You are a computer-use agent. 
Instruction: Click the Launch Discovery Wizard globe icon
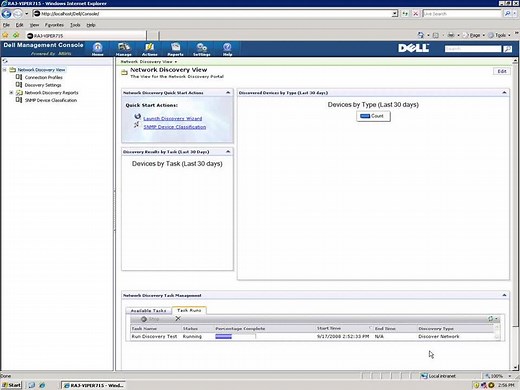coord(138,116)
